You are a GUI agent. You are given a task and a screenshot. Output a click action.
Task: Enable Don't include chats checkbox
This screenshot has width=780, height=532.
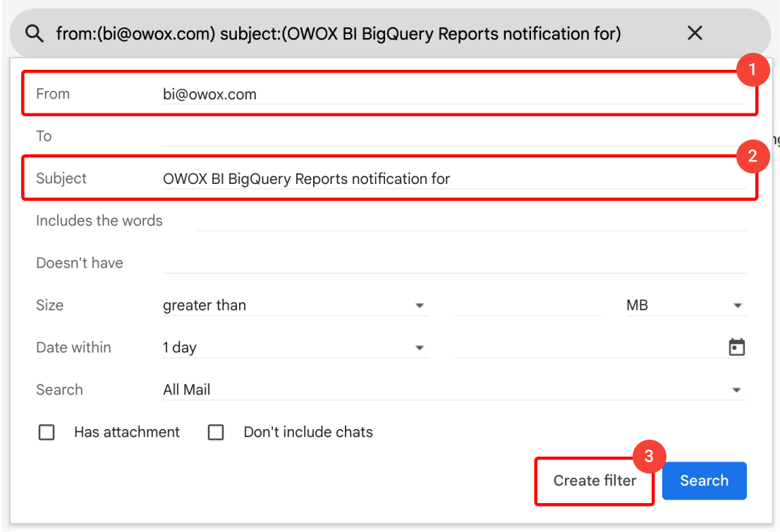coord(216,432)
